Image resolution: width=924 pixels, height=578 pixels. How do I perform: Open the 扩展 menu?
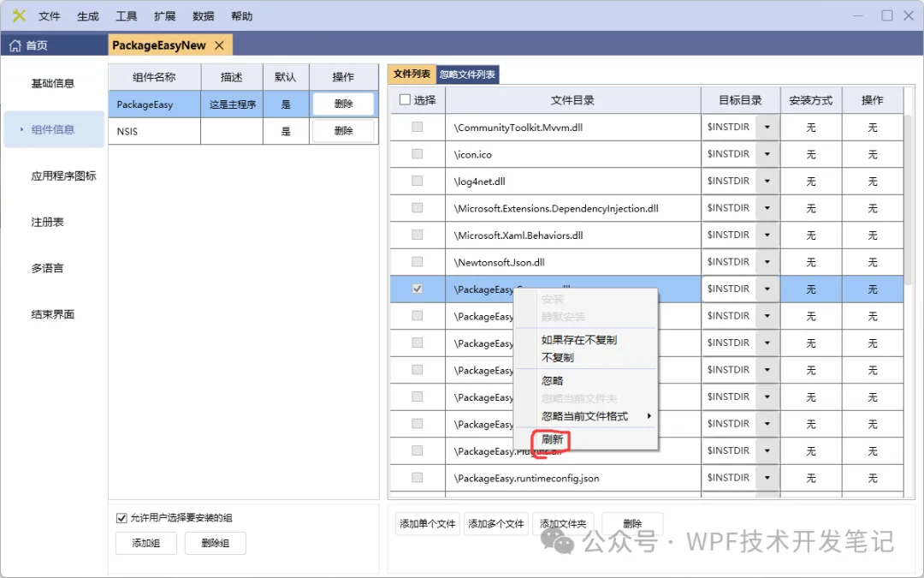coord(164,16)
